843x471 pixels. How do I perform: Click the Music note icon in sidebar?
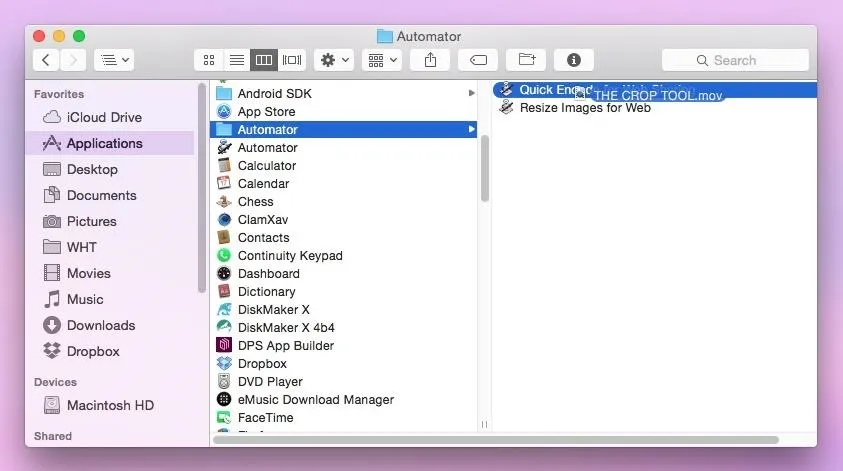[x=52, y=299]
